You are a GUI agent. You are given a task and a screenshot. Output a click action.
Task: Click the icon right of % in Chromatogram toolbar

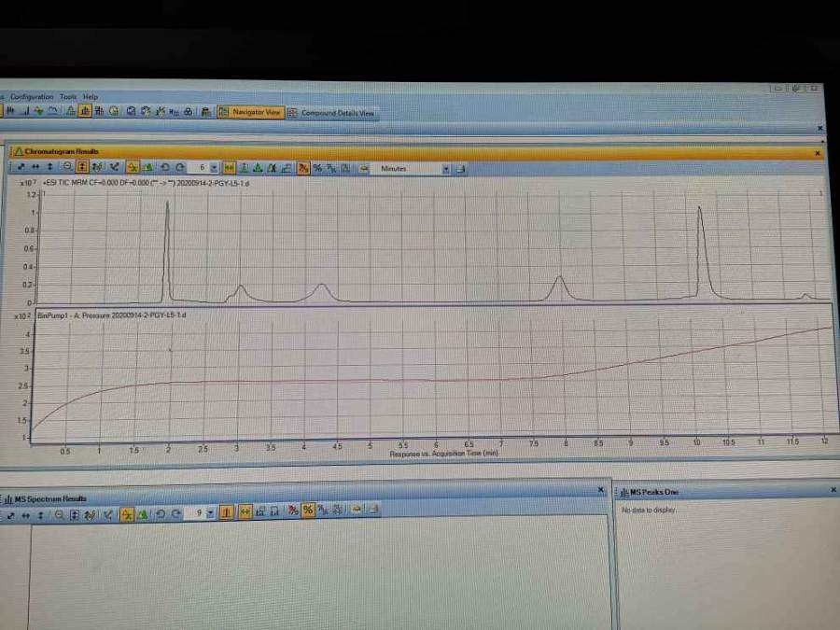coord(331,168)
